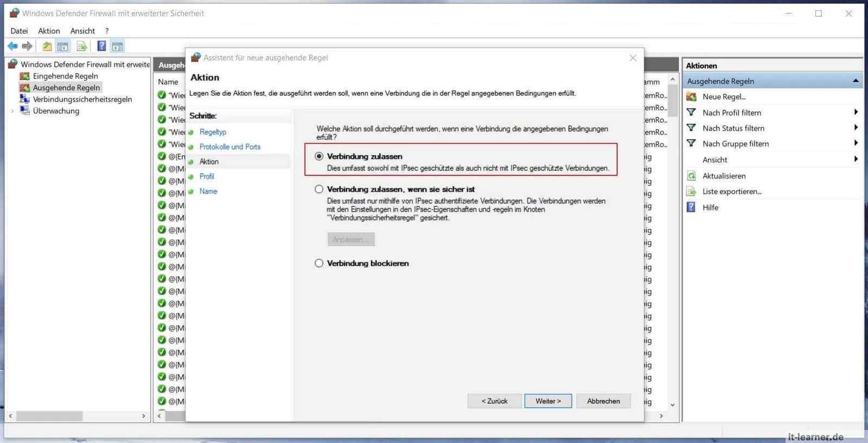Click the Aktion step in Schritte list
868x443 pixels.
pos(209,162)
